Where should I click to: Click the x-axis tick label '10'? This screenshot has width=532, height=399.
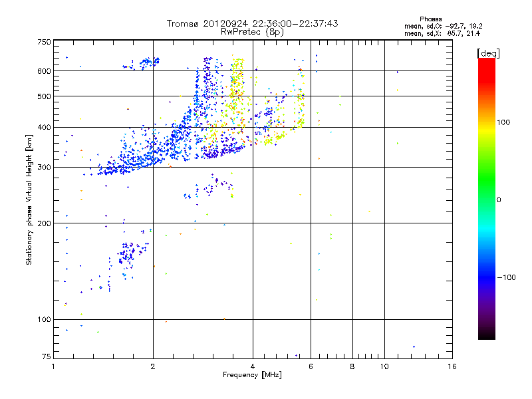click(x=384, y=366)
